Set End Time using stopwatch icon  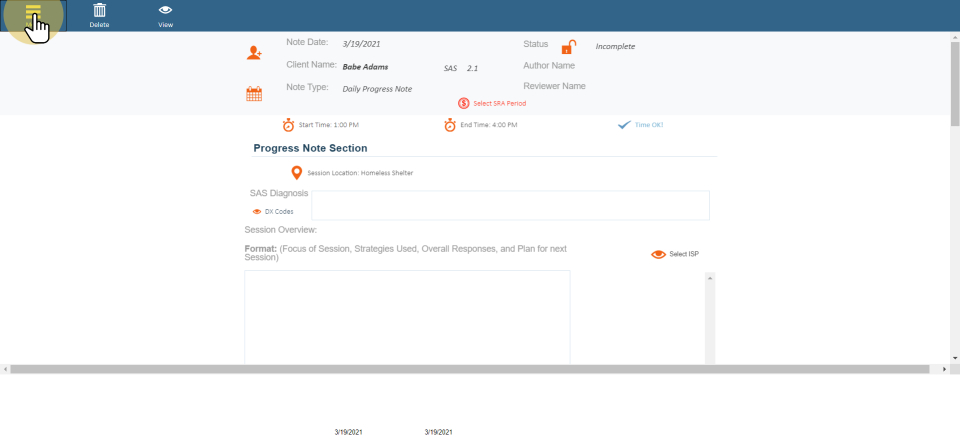pos(450,125)
